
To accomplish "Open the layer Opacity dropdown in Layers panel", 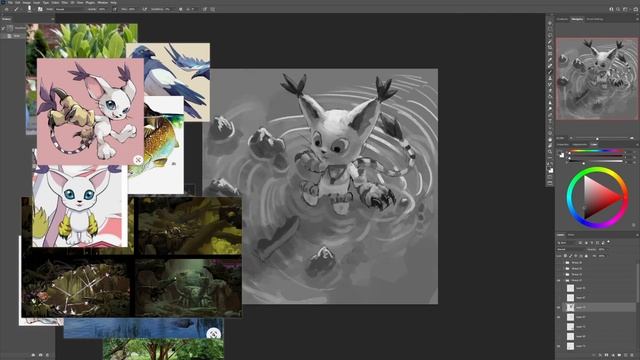I will pyautogui.click(x=603, y=249).
